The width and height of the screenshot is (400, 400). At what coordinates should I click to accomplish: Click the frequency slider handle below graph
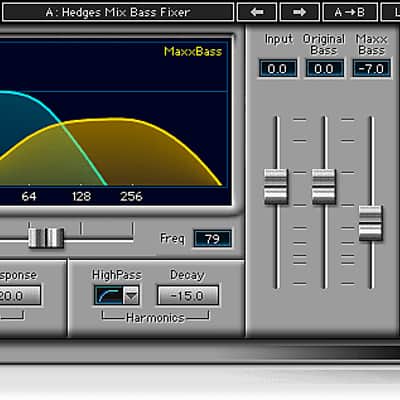coord(46,238)
